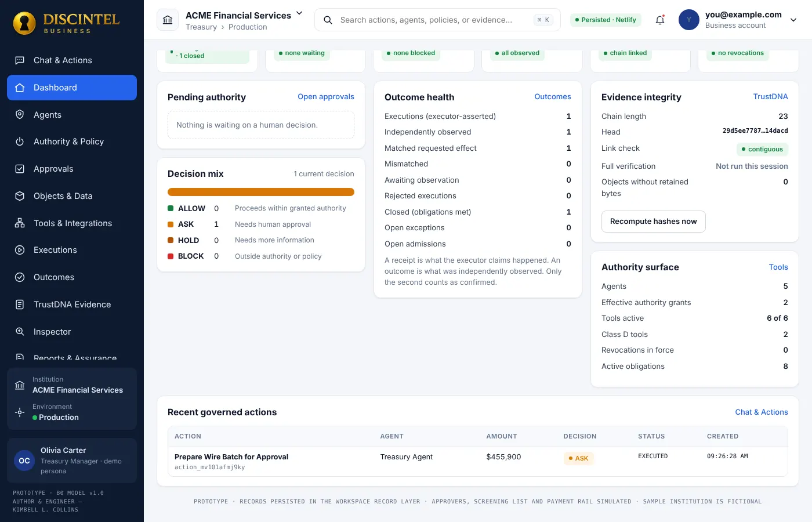812x522 pixels.
Task: Open notifications with the bell icon
Action: tap(660, 20)
